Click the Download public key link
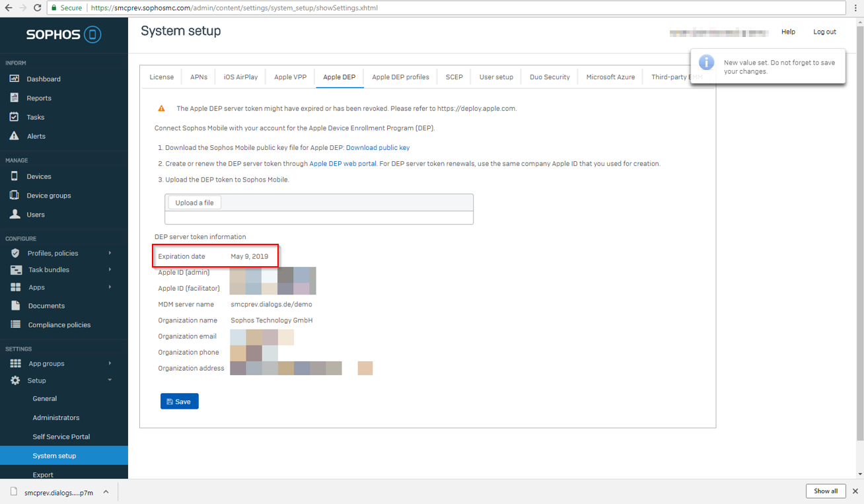 tap(377, 148)
